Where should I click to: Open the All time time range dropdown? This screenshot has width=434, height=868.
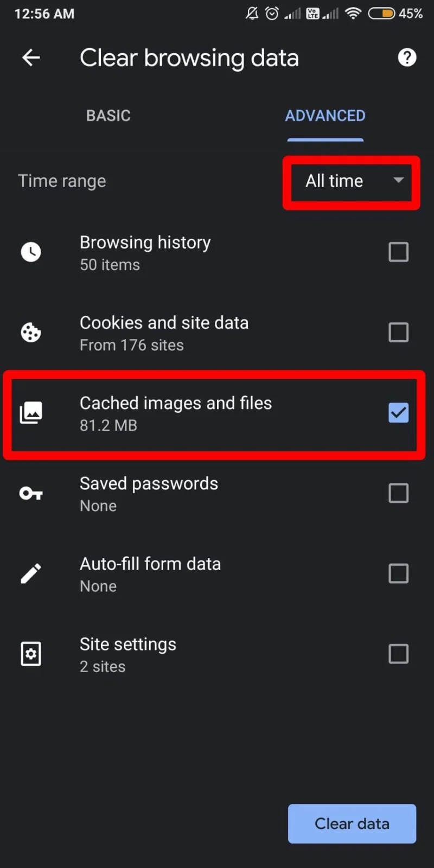(350, 181)
